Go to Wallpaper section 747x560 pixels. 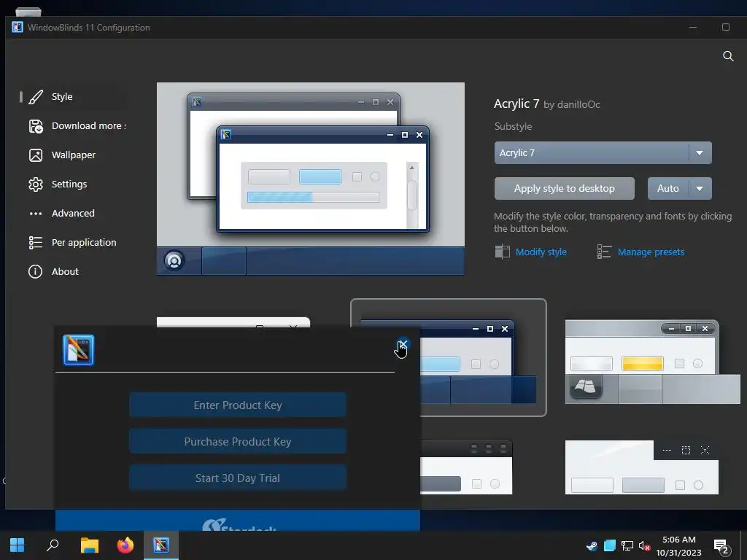(72, 155)
